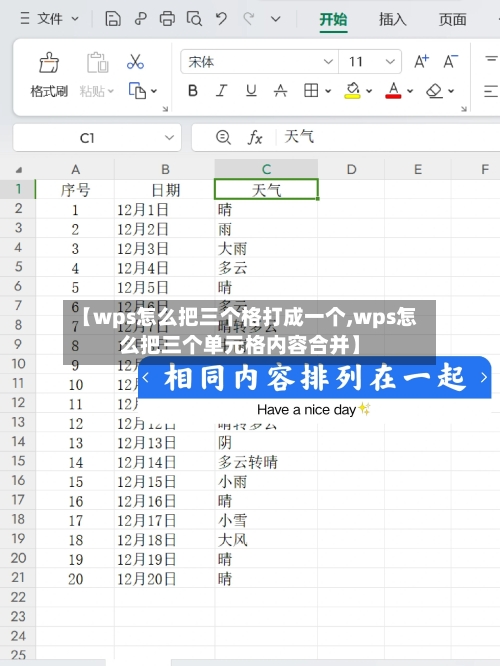Screen dimensions: 500x666
Task: Click cell containing 12月1日
Action: point(164,209)
